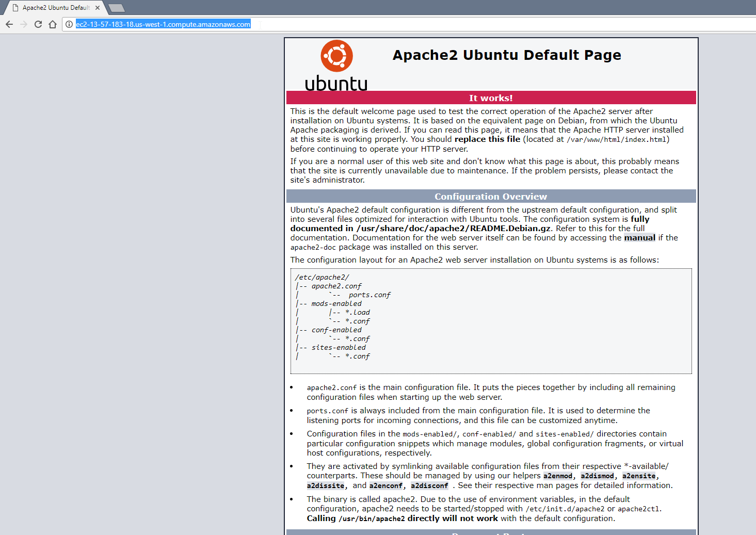The width and height of the screenshot is (756, 535).
Task: Click the a2enmod helper name
Action: (558, 476)
